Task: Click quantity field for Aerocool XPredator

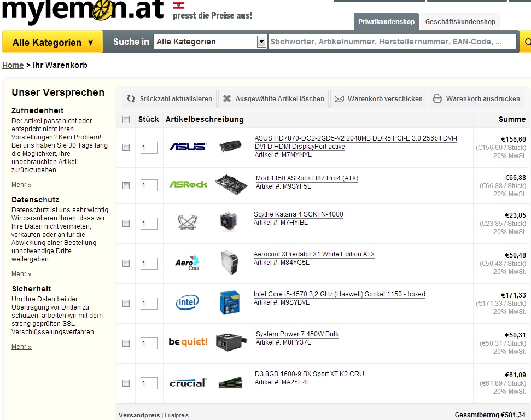Action: (149, 264)
